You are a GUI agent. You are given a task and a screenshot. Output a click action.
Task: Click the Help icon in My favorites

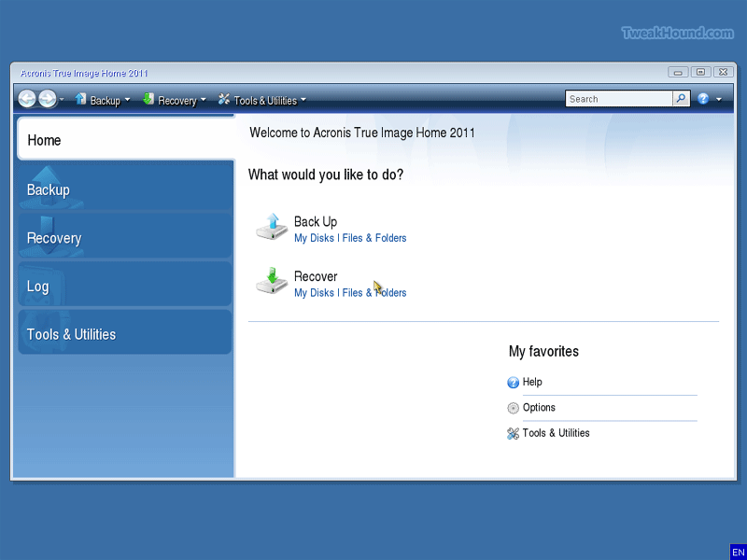[x=513, y=383]
